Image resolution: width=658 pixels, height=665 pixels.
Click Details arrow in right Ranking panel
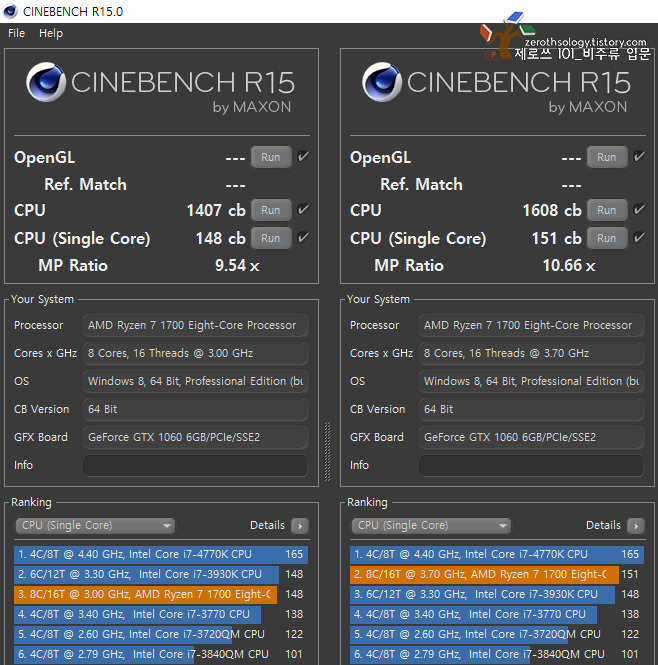636,526
